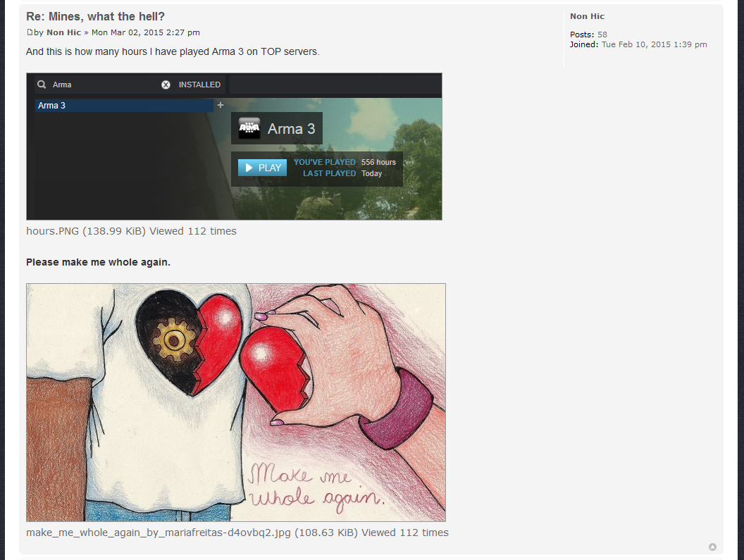Open the post title 'Re: Mines, what the hell?'

point(95,17)
